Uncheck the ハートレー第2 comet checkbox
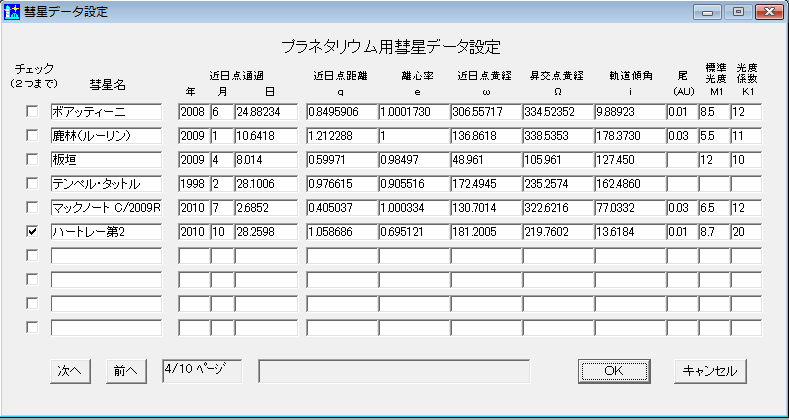This screenshot has height=420, width=789. pyautogui.click(x=32, y=231)
